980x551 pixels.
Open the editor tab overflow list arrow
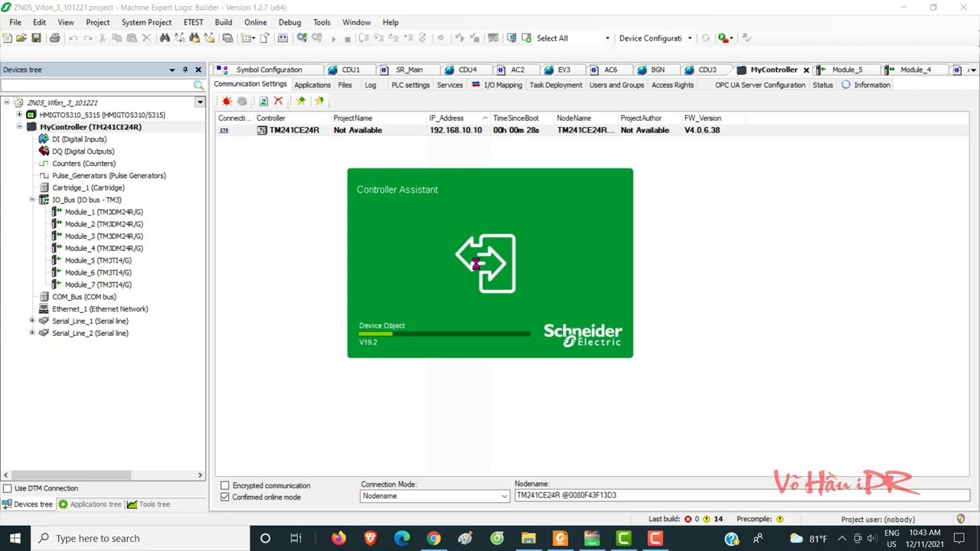tap(972, 70)
